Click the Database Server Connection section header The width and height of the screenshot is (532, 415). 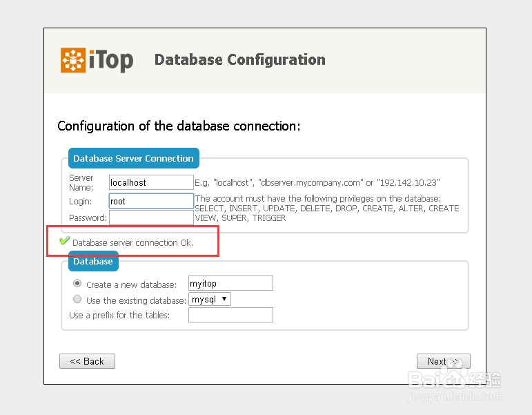(133, 158)
